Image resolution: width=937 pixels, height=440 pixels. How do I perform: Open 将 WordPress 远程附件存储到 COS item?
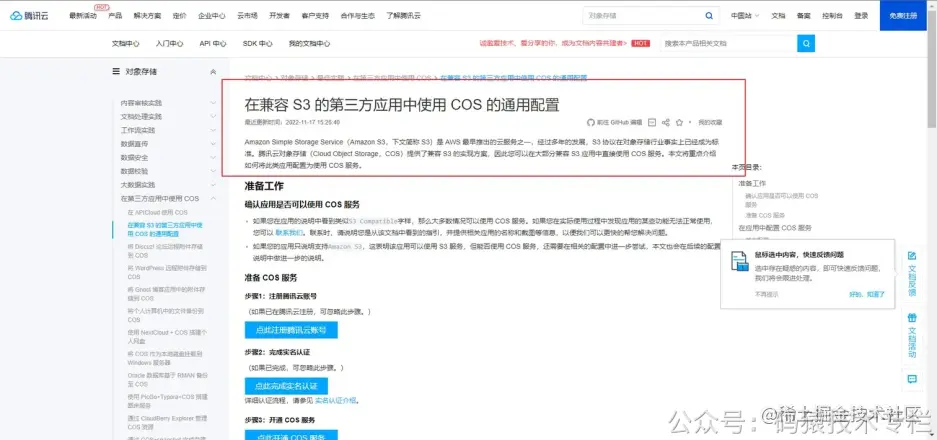166,272
